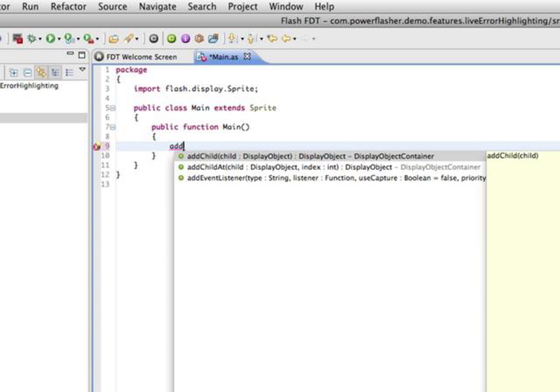This screenshot has width=560, height=392.
Task: Click the package box icon in the toolbar
Action: coord(199,38)
